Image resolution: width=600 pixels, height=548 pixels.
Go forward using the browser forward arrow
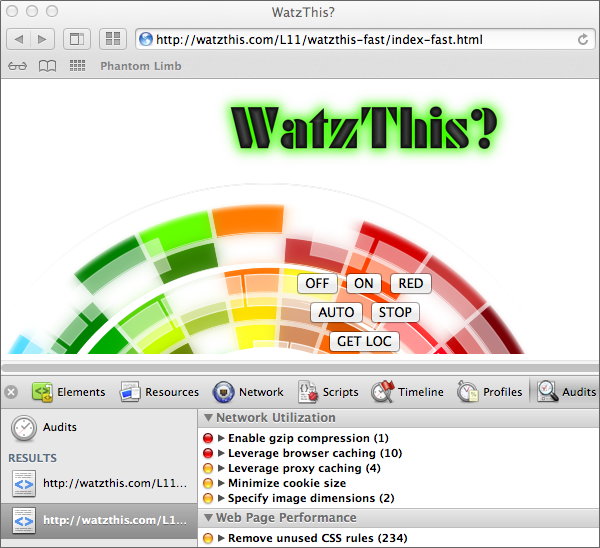42,39
